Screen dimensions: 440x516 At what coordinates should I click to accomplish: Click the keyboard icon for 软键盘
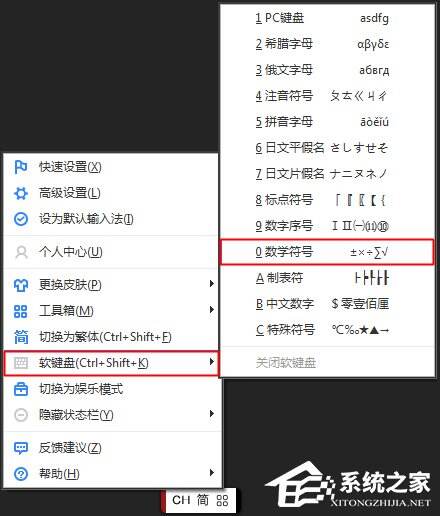21,363
